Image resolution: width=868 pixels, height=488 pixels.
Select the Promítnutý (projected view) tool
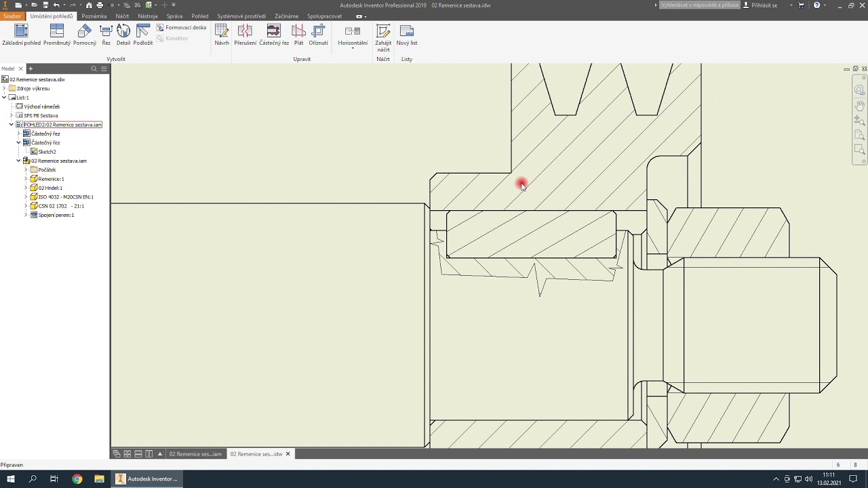57,35
